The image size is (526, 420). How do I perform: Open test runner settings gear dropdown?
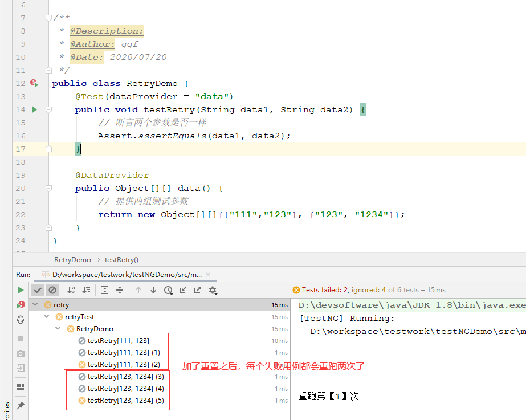click(x=213, y=290)
